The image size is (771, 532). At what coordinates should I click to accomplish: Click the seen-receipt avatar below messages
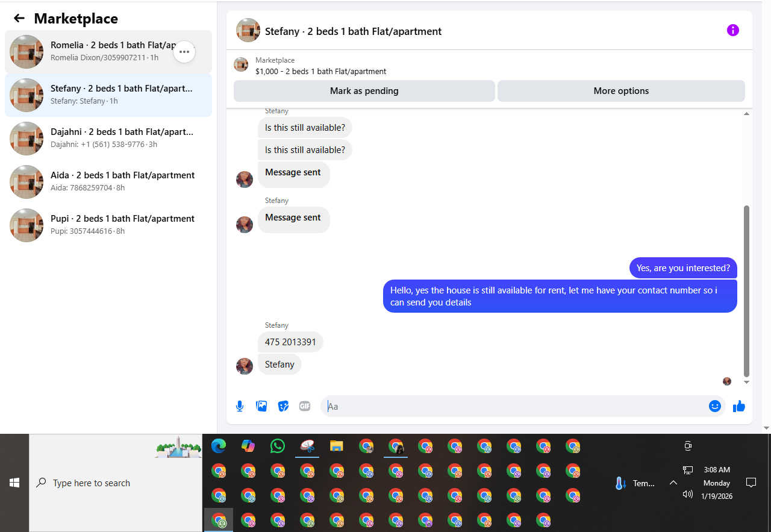(727, 381)
